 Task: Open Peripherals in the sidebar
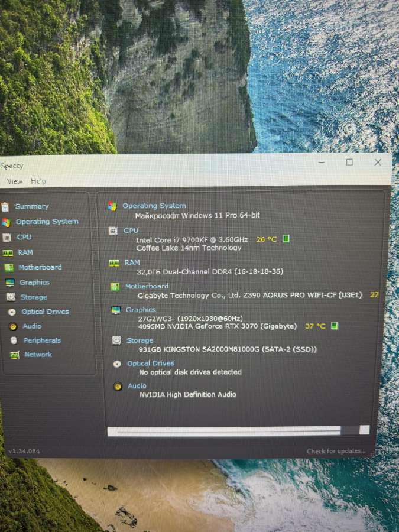[42, 340]
